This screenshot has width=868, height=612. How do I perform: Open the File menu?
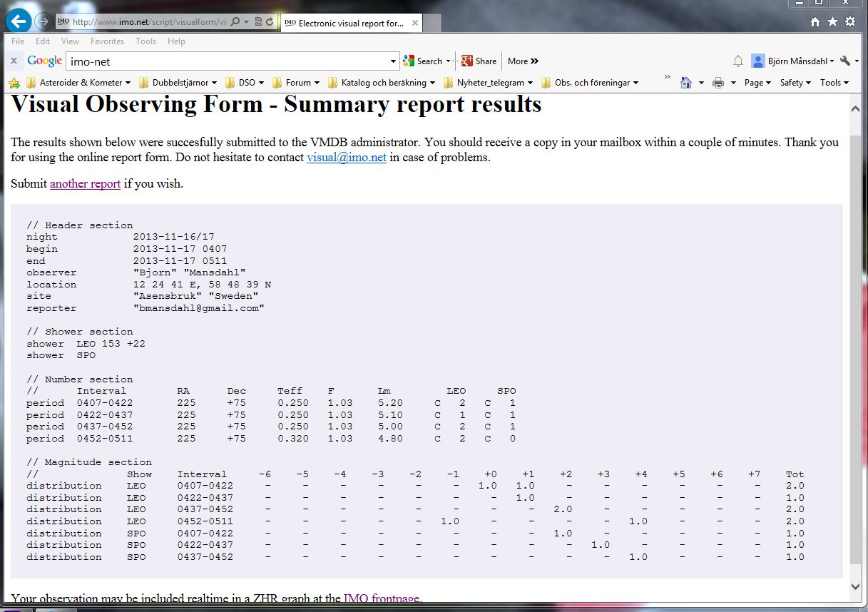coord(18,41)
